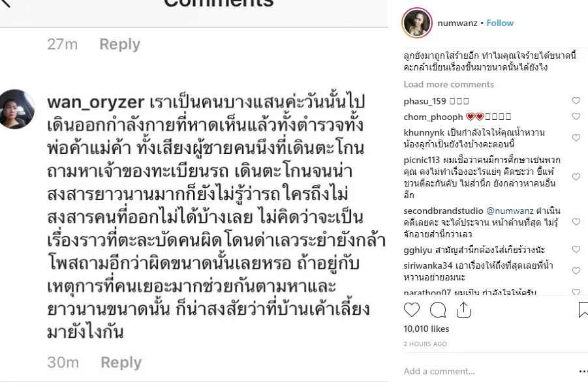
Task: Open the @numwanz mention link
Action: tap(510, 211)
